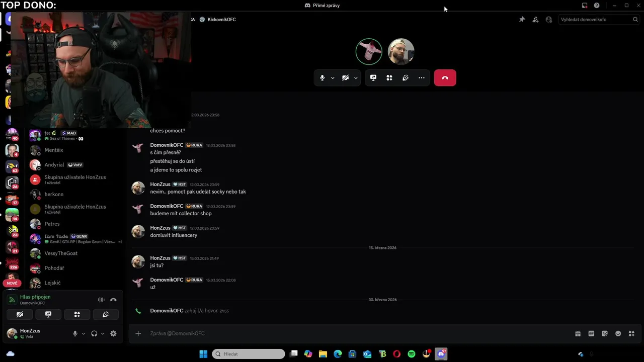Start activity from voice connected panel
This screenshot has height=362, width=644.
pyautogui.click(x=77, y=314)
